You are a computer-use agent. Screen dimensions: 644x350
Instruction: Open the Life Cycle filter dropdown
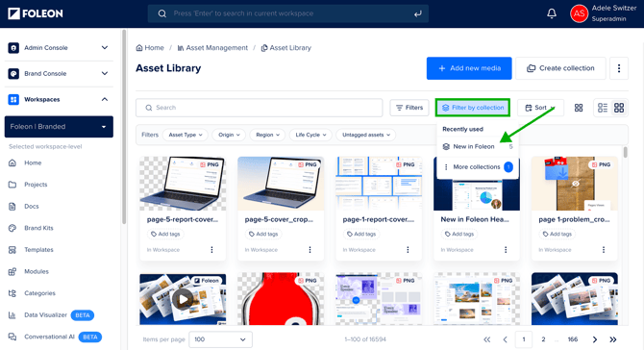coord(310,135)
